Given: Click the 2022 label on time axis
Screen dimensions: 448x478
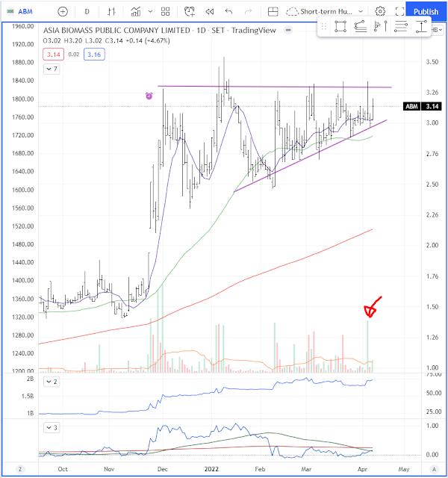Looking at the screenshot, I should click(211, 469).
